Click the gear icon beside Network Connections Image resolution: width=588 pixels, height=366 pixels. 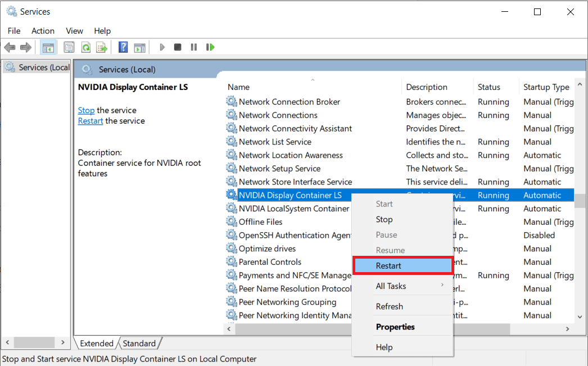tap(232, 115)
